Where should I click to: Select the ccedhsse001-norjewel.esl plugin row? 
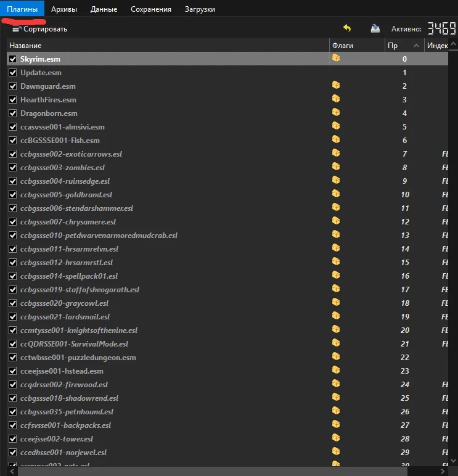pyautogui.click(x=227, y=453)
